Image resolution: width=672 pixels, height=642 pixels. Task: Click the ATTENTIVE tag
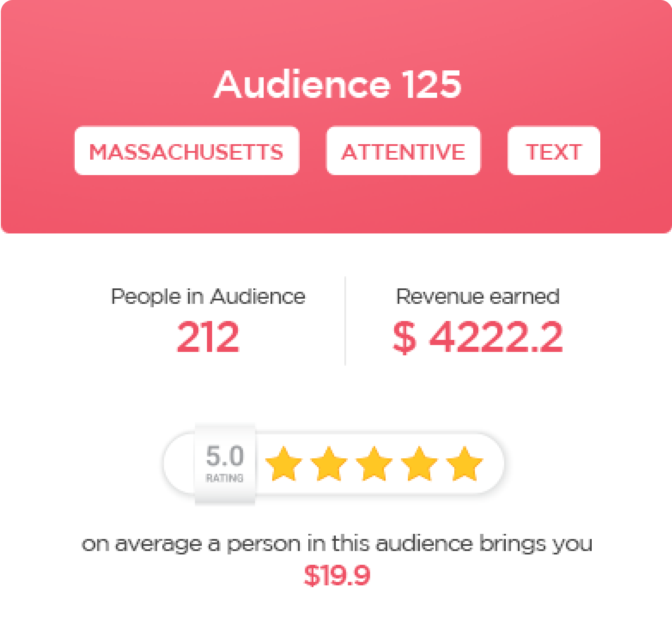tap(403, 151)
